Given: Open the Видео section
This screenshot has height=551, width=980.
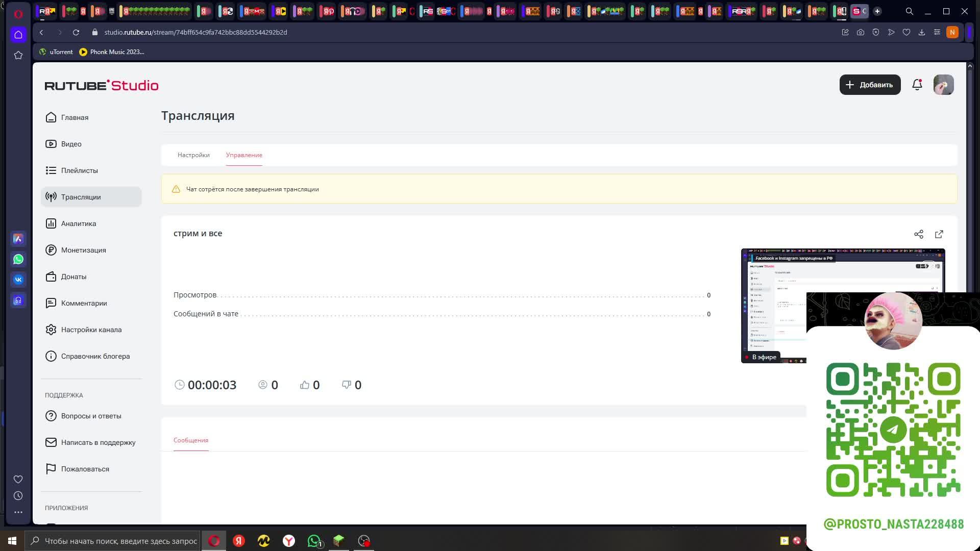Looking at the screenshot, I should tap(63, 144).
